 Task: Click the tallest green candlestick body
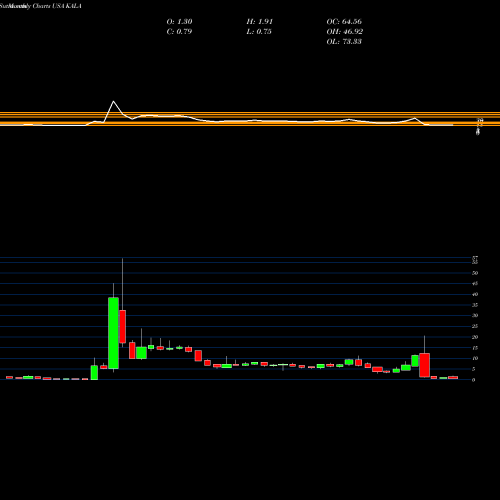point(113,333)
